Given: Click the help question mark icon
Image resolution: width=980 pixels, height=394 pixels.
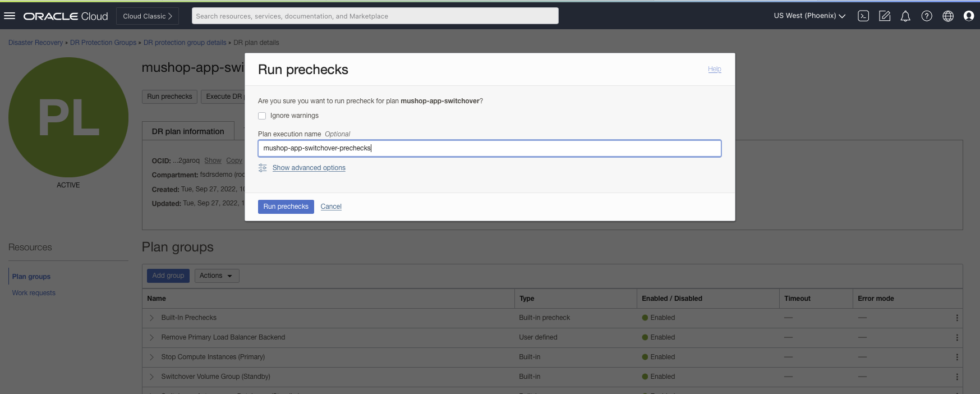Looking at the screenshot, I should coord(927,16).
